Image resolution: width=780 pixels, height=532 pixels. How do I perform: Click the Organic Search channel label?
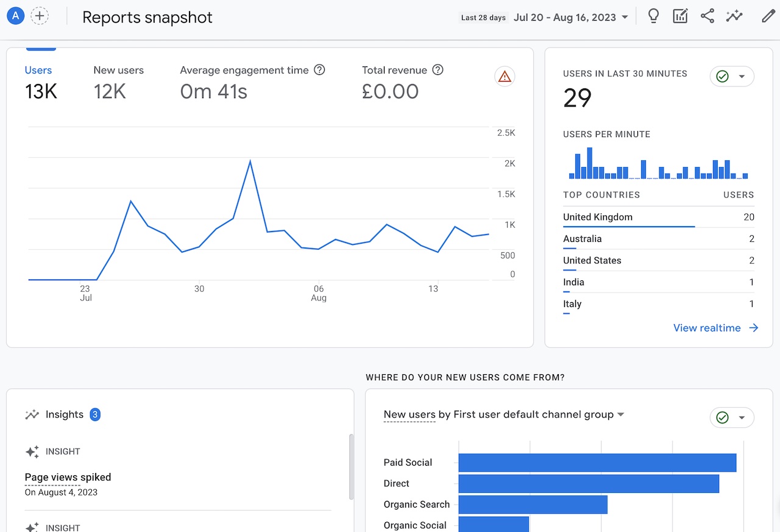coord(417,505)
